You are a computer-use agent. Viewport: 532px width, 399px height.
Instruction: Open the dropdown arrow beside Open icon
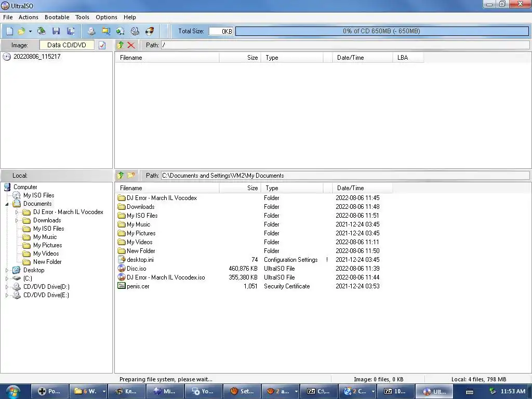point(30,31)
